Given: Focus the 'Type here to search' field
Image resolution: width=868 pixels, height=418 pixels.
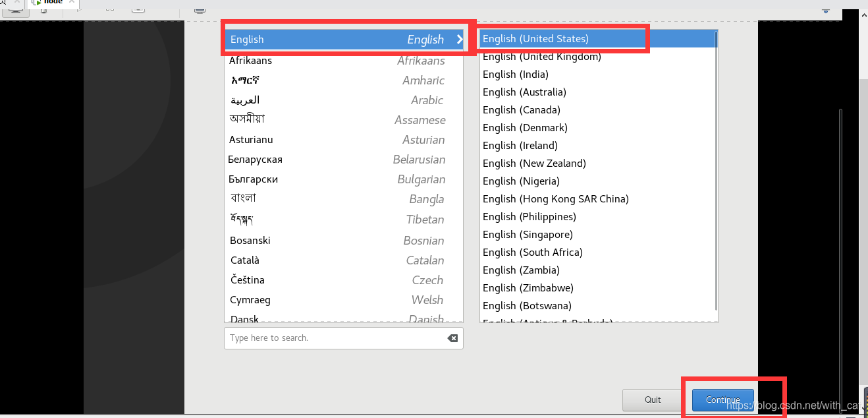Looking at the screenshot, I should click(x=344, y=338).
